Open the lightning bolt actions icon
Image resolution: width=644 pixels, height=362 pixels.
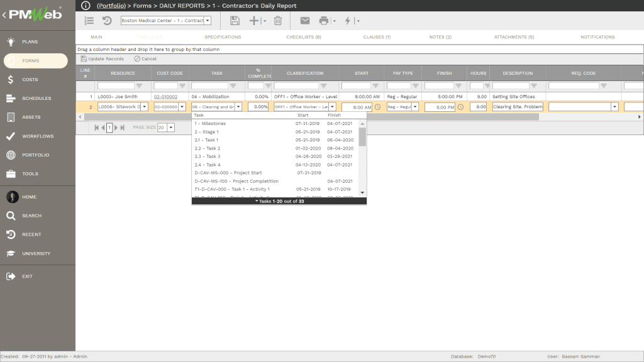pyautogui.click(x=347, y=21)
